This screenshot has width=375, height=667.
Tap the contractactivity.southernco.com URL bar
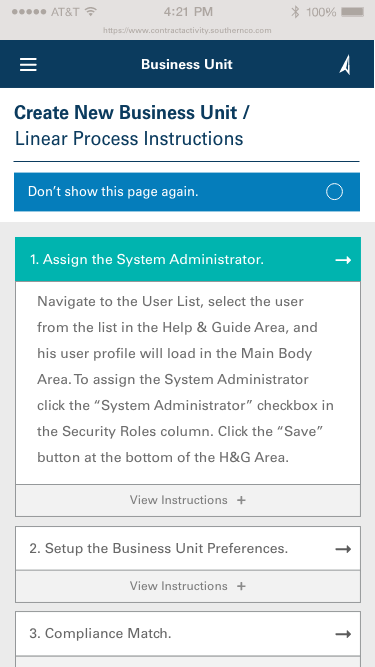pos(187,31)
